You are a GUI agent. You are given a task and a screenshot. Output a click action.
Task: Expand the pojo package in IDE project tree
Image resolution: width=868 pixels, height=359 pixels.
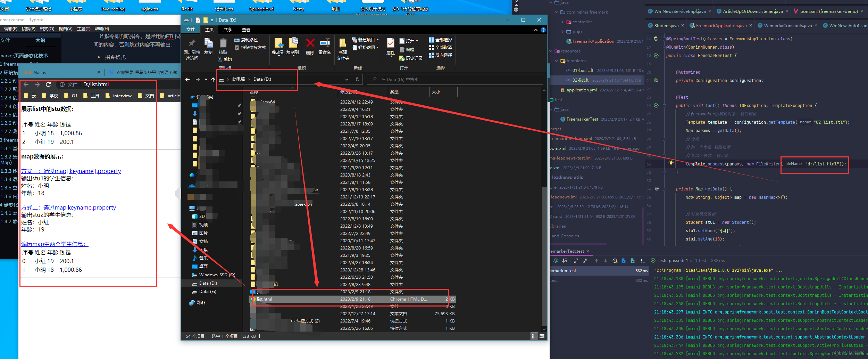click(x=562, y=32)
